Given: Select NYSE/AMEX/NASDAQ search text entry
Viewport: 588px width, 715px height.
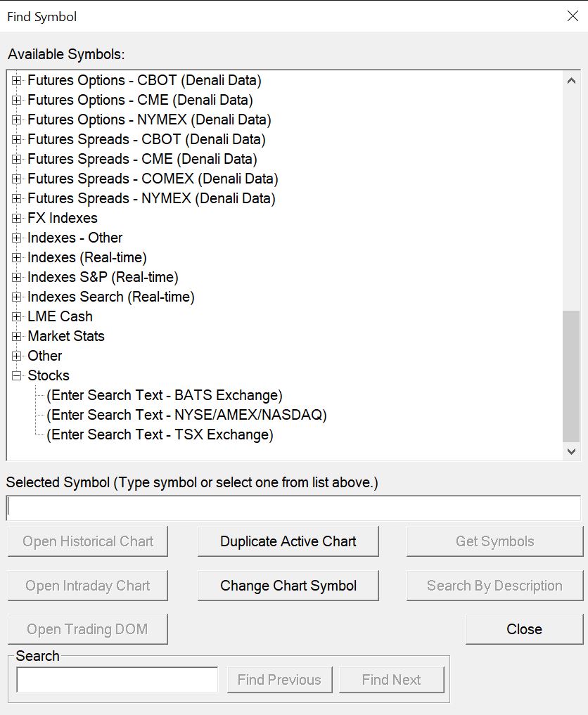Looking at the screenshot, I should [186, 415].
